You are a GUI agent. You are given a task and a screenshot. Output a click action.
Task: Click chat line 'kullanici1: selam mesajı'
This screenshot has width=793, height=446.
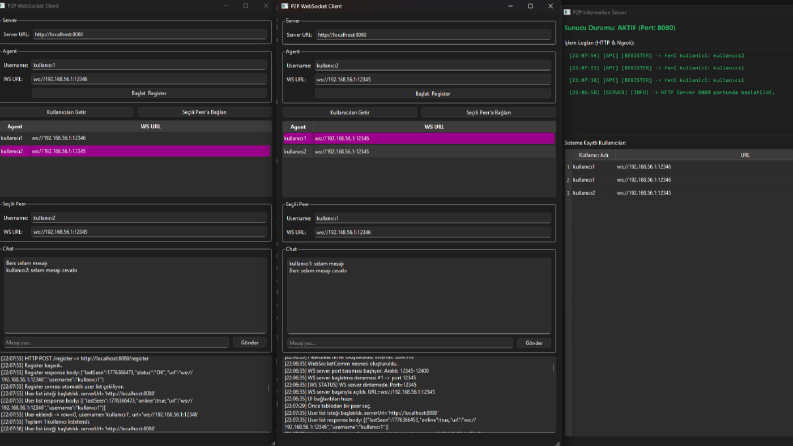coord(317,263)
